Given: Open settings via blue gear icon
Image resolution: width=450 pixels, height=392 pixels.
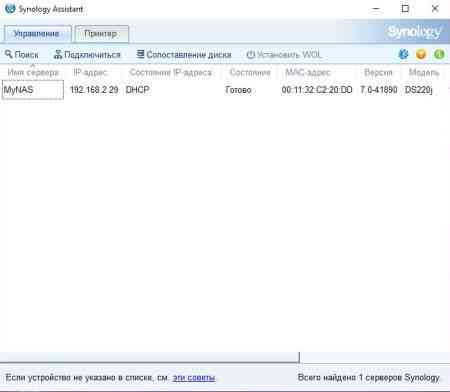Looking at the screenshot, I should (x=403, y=54).
